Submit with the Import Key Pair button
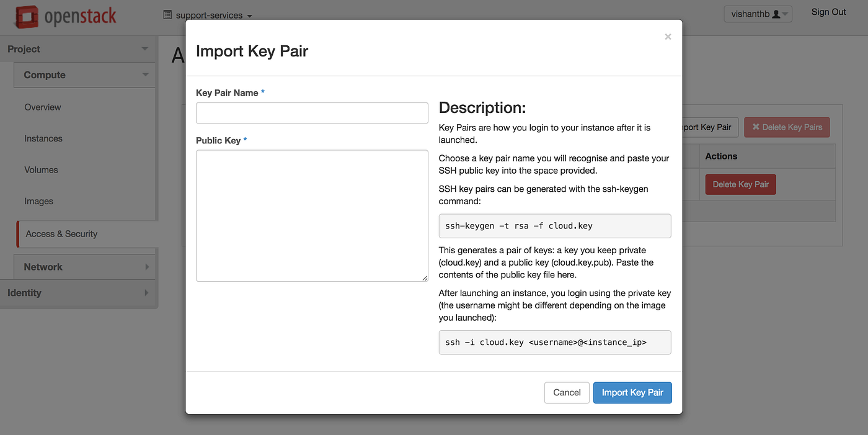 [x=632, y=392]
